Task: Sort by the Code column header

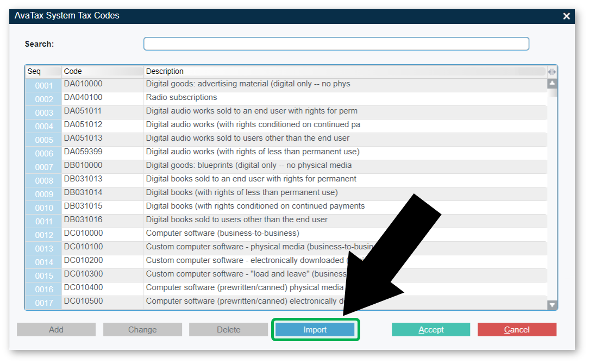Action: (103, 71)
